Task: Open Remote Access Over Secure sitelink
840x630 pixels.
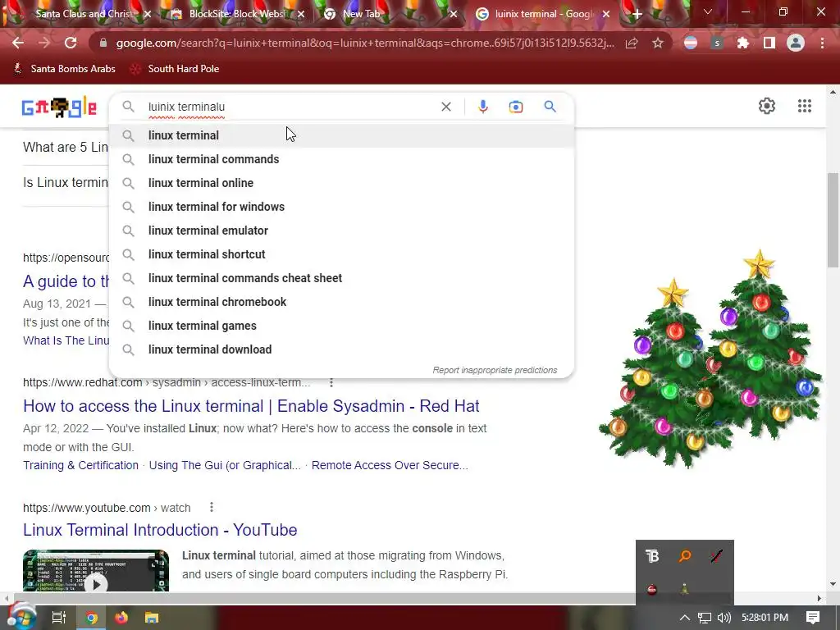Action: coord(390,465)
